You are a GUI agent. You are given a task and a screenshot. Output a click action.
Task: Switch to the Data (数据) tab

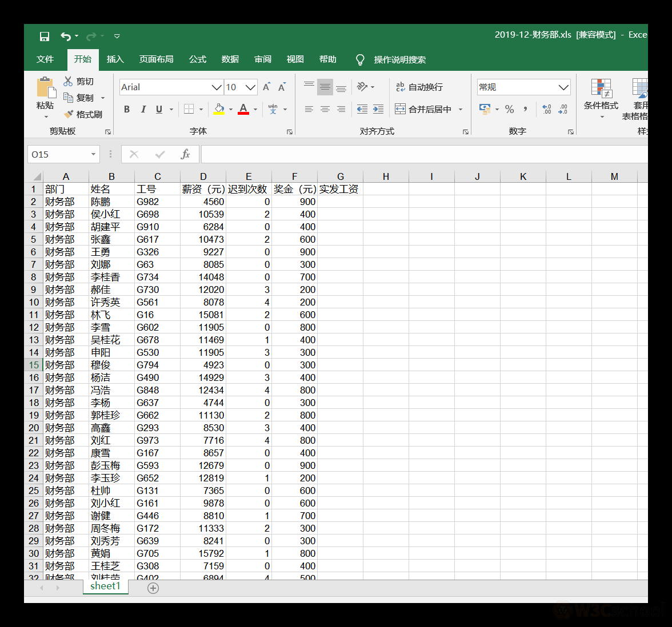coord(230,59)
